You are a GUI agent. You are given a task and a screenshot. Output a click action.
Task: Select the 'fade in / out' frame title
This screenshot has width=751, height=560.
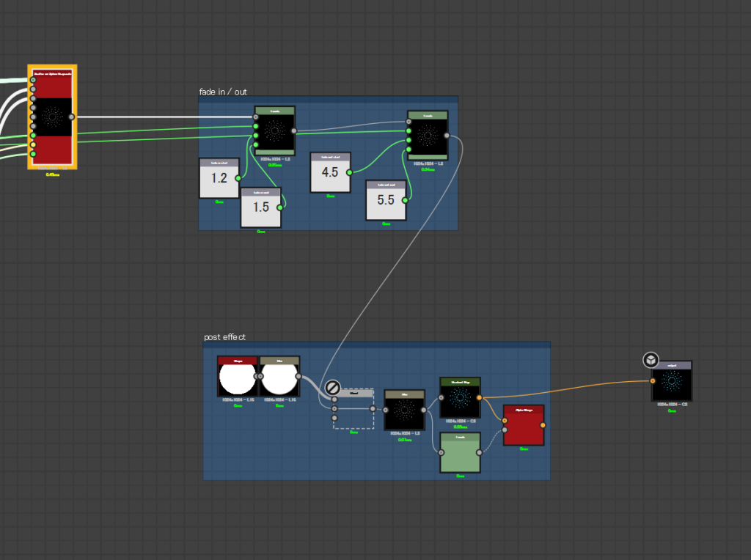(224, 92)
